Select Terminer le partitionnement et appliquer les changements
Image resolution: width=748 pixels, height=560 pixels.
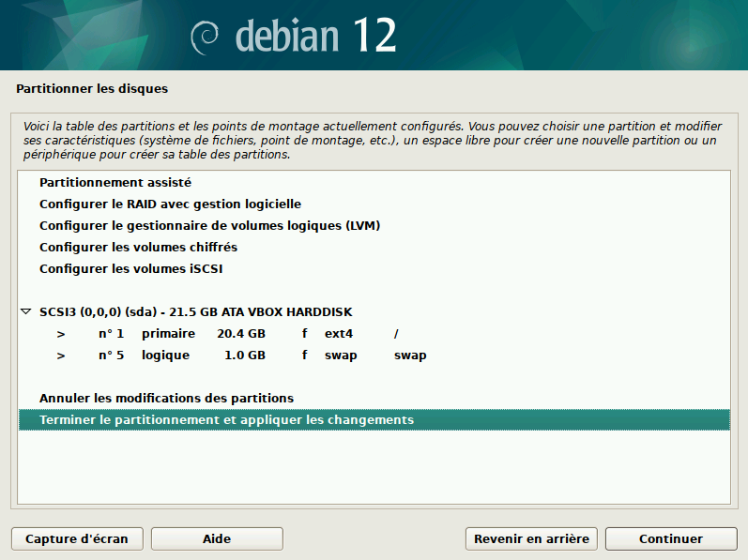coord(374,420)
